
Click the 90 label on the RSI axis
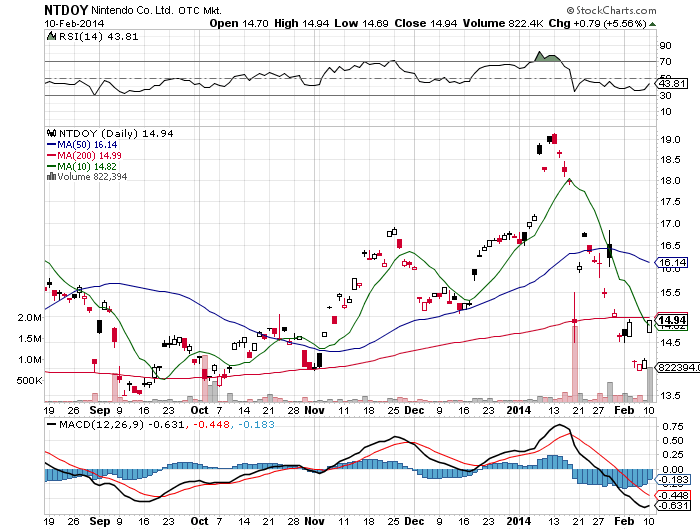(x=665, y=46)
